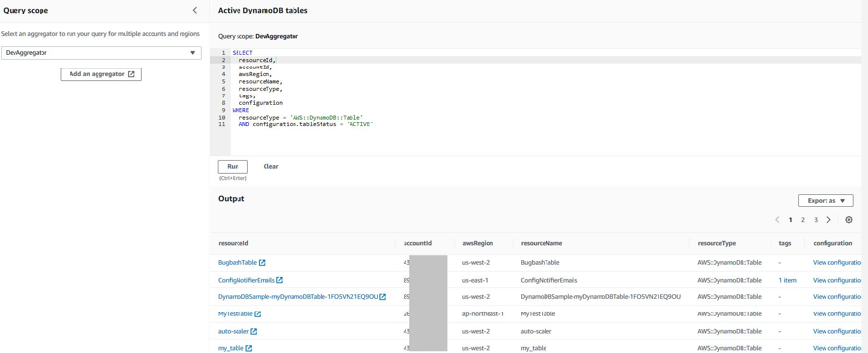Clear the query editor

click(270, 167)
